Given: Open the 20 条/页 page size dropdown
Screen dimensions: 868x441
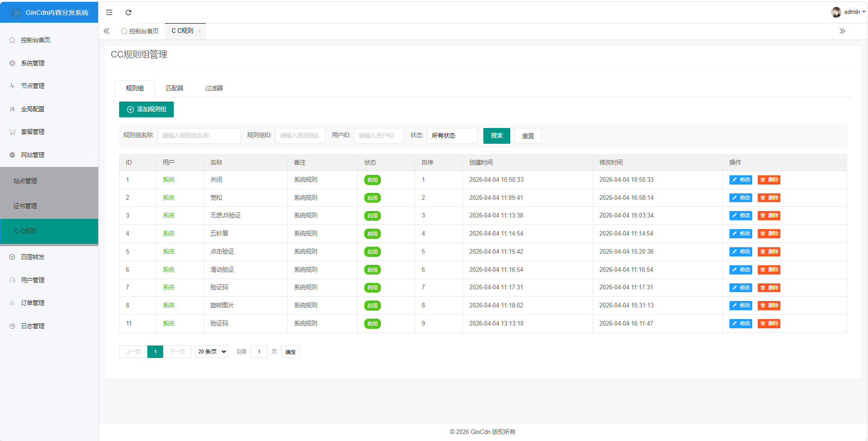Looking at the screenshot, I should [x=212, y=352].
